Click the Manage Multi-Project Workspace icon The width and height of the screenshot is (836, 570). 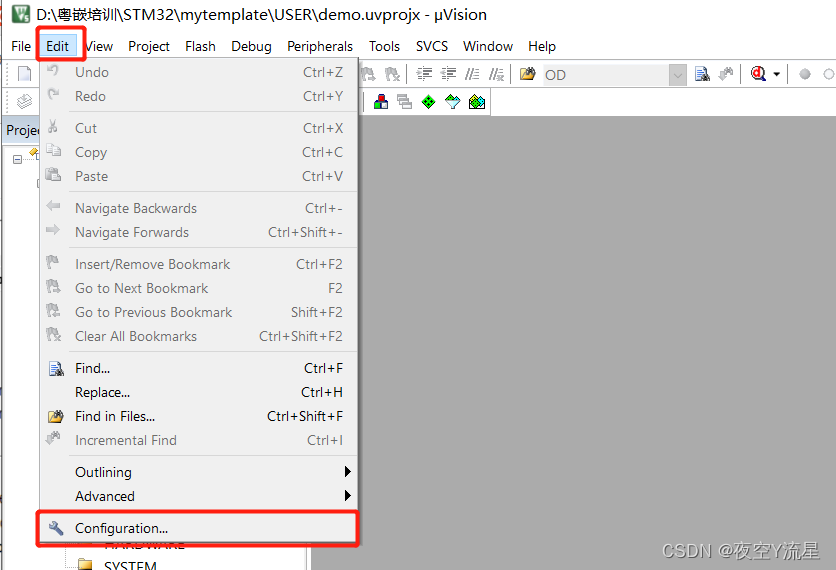point(405,101)
